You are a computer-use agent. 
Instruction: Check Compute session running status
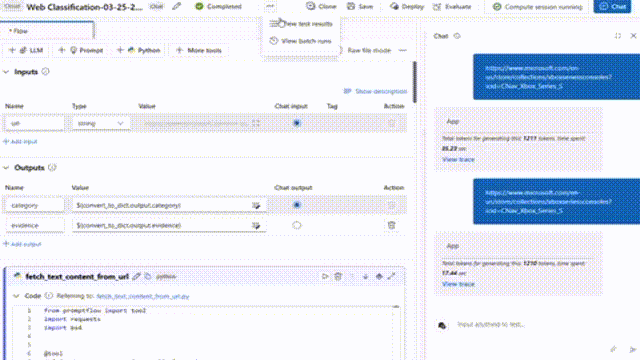(x=537, y=7)
